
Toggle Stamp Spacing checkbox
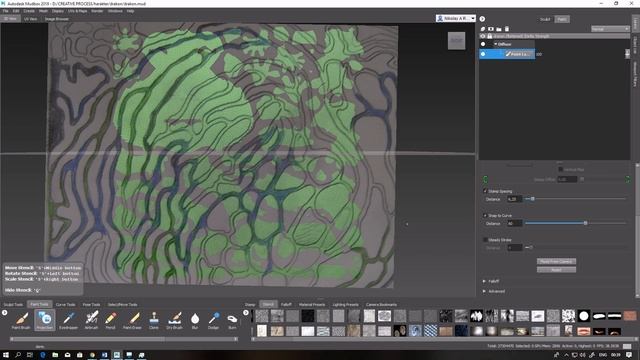(x=485, y=191)
